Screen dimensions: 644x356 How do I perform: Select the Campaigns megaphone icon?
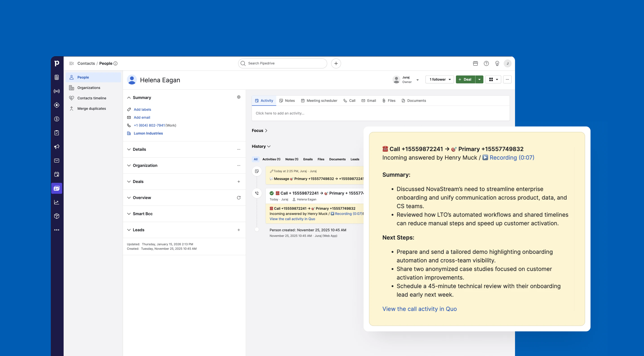[x=57, y=146]
